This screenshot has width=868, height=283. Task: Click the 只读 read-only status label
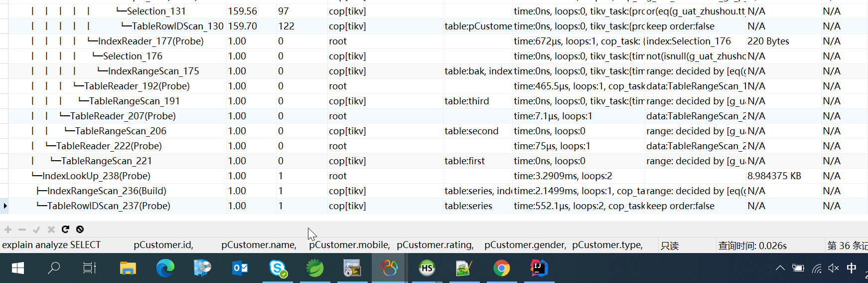(670, 246)
